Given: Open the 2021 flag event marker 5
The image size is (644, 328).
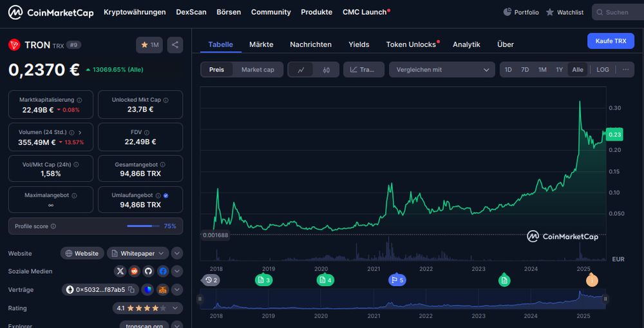Looking at the screenshot, I should point(397,280).
